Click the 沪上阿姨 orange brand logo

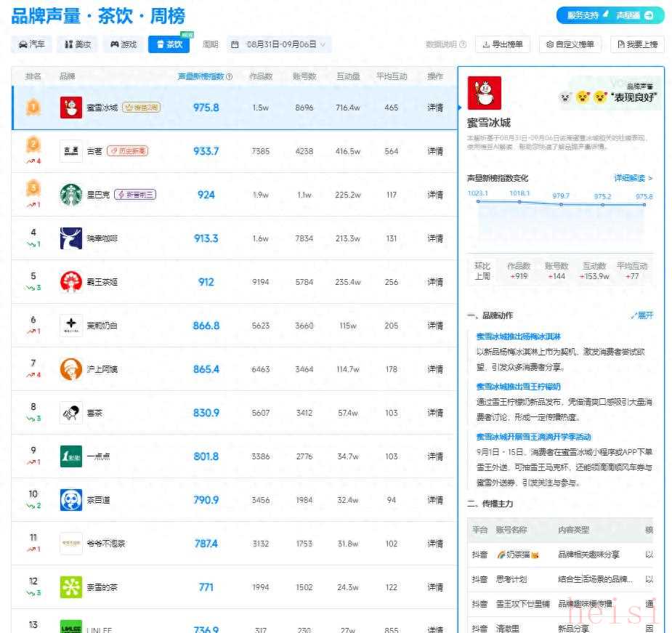[70, 369]
